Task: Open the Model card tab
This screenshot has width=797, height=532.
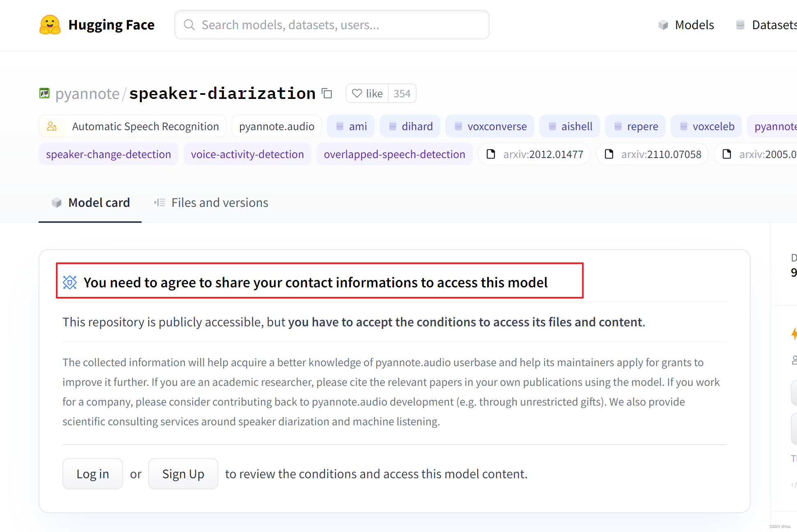Action: pyautogui.click(x=90, y=203)
